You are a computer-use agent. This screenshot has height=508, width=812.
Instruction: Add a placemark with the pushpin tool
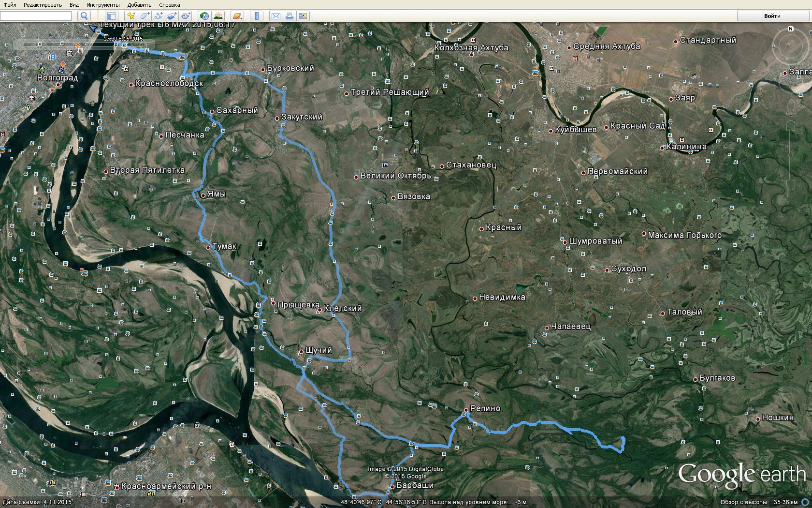pos(131,16)
